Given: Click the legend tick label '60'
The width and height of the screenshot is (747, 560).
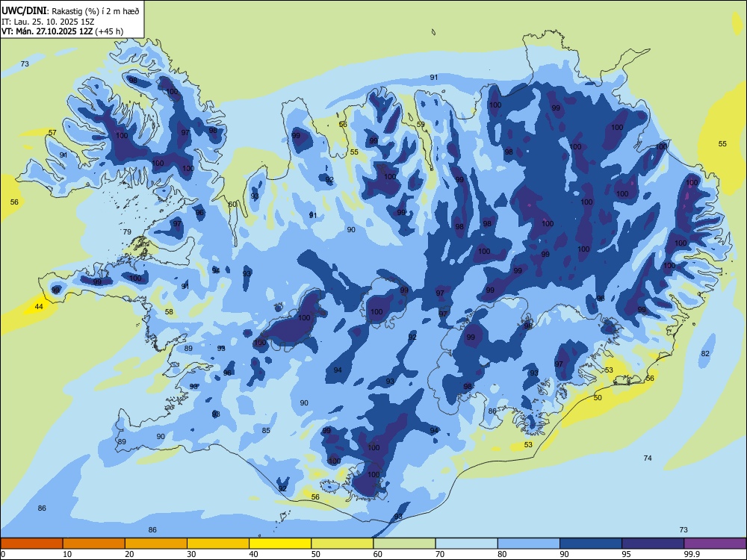Looking at the screenshot, I should click(x=378, y=554).
